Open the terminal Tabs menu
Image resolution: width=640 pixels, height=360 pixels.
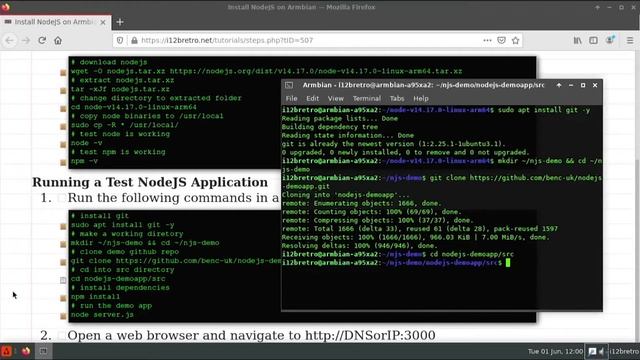click(397, 98)
